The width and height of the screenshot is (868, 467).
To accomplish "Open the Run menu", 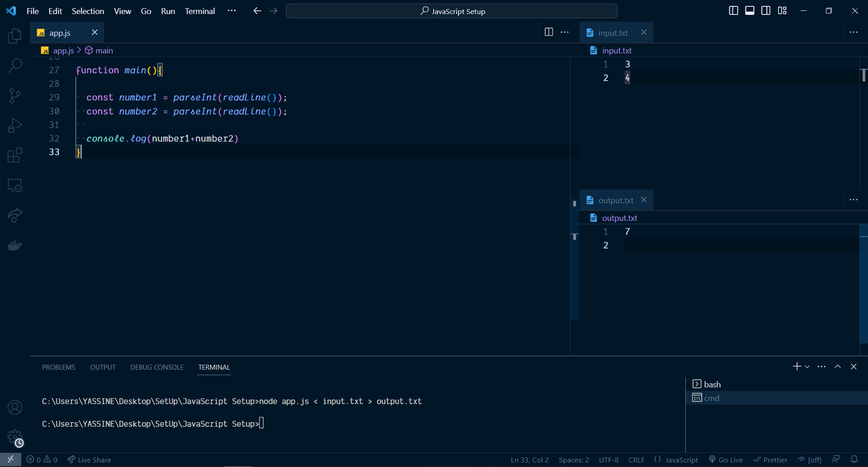I will pos(168,11).
